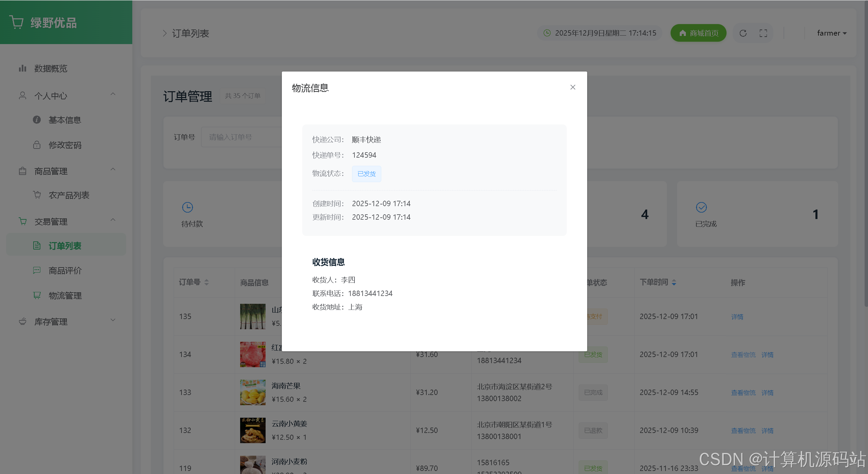Click the 已完成 checkmark status icon

(701, 207)
